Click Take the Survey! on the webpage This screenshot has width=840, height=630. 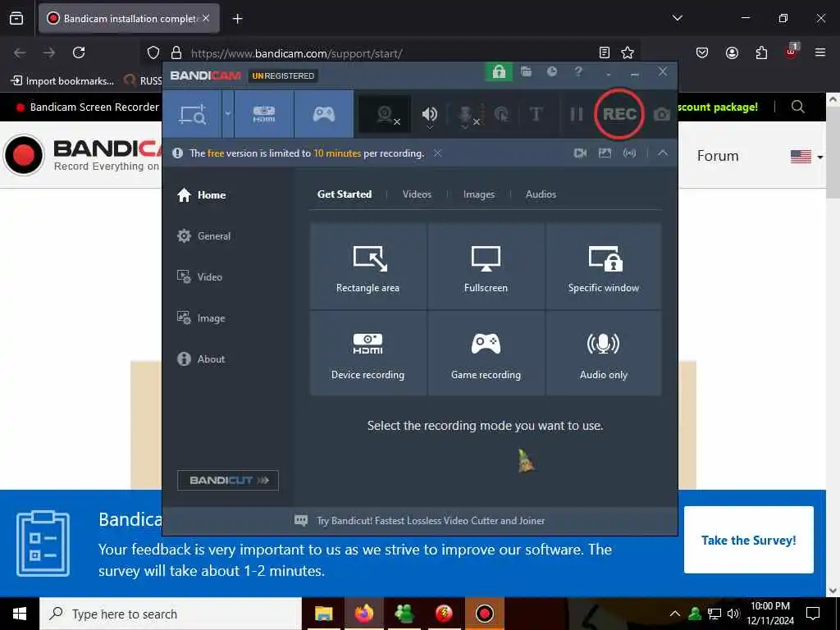pos(748,540)
